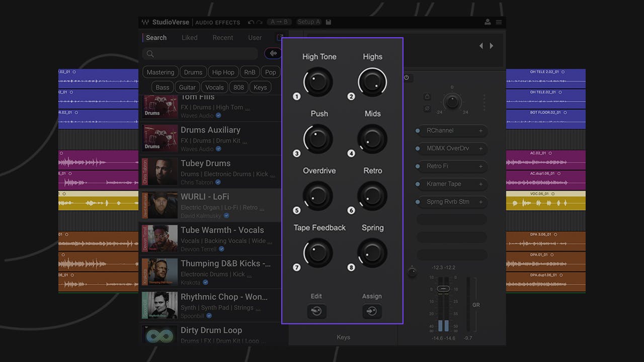The height and width of the screenshot is (362, 644).
Task: Click the Assign macro icon button
Action: tap(372, 312)
